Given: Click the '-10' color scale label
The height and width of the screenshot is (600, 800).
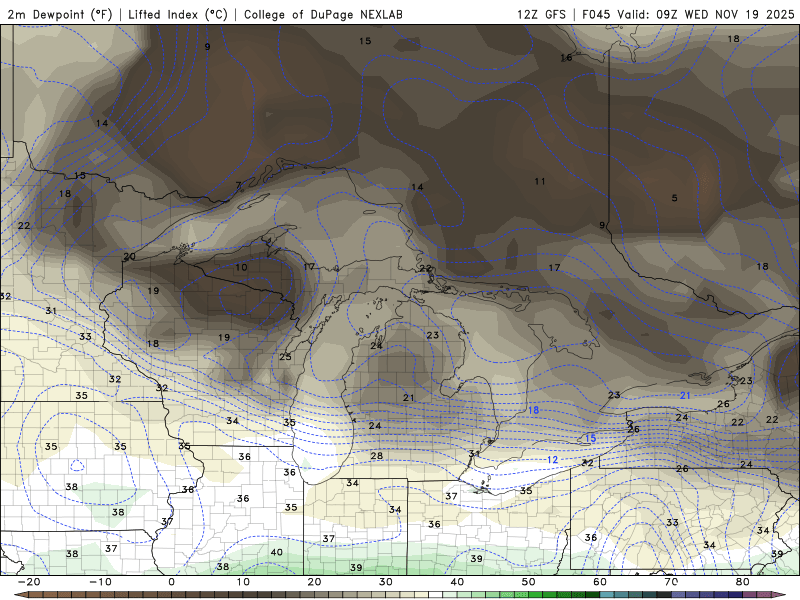Looking at the screenshot, I should click(100, 582).
